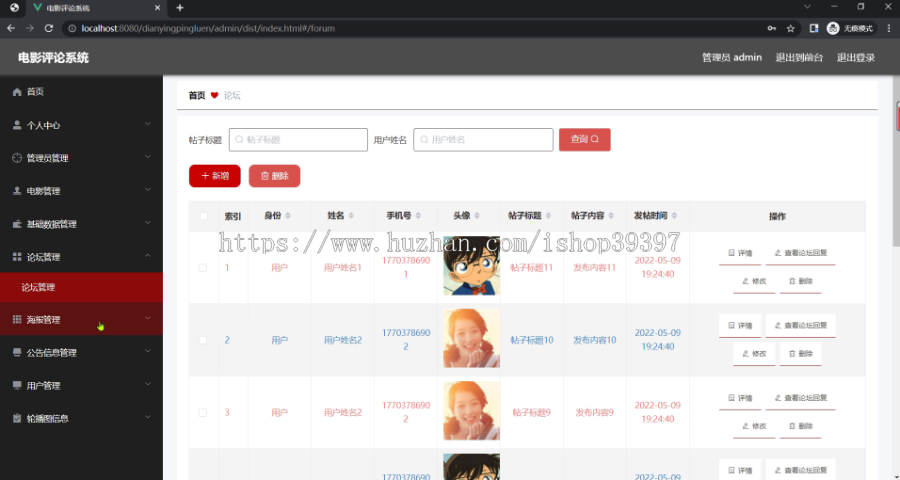The height and width of the screenshot is (480, 900).
Task: Expand the 个人中心 menu chevron
Action: [148, 124]
